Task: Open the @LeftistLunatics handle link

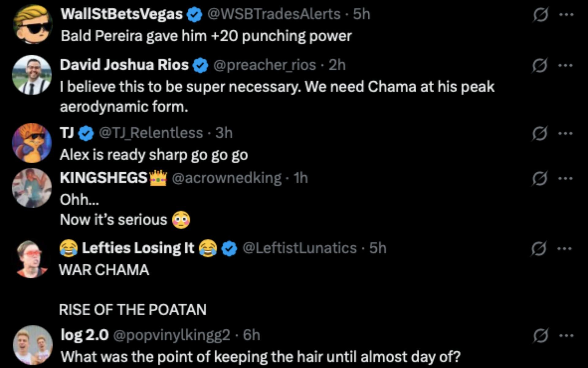Action: click(300, 248)
